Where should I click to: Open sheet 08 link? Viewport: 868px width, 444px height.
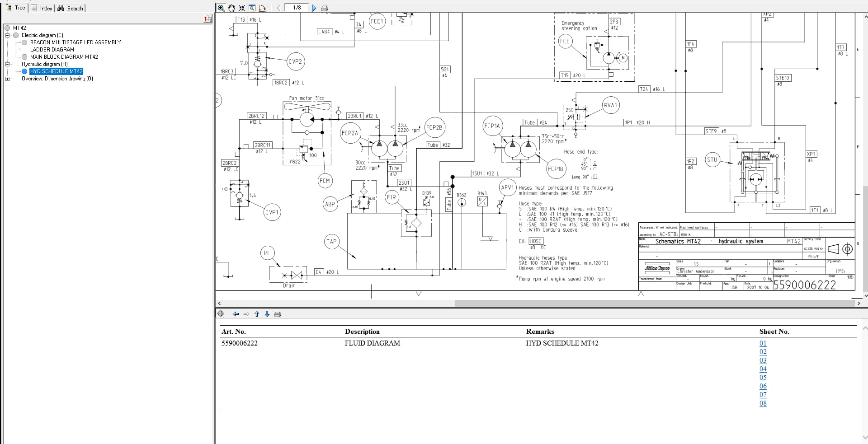[763, 403]
